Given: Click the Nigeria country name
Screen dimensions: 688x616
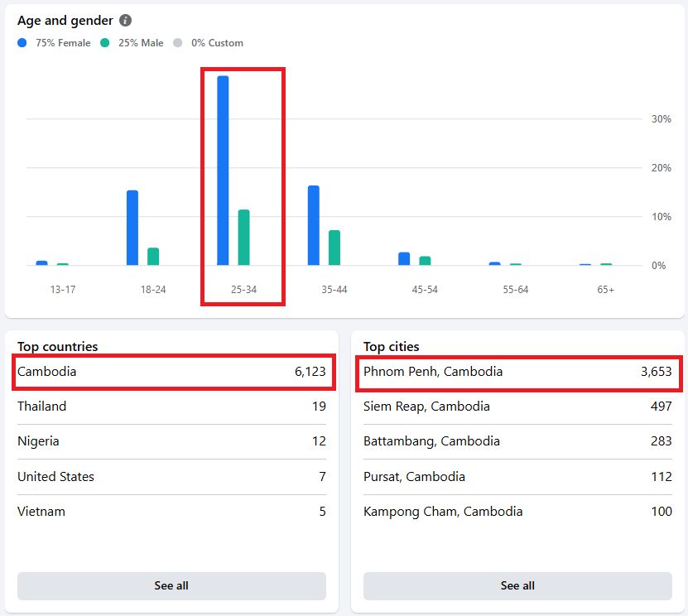Looking at the screenshot, I should [38, 441].
